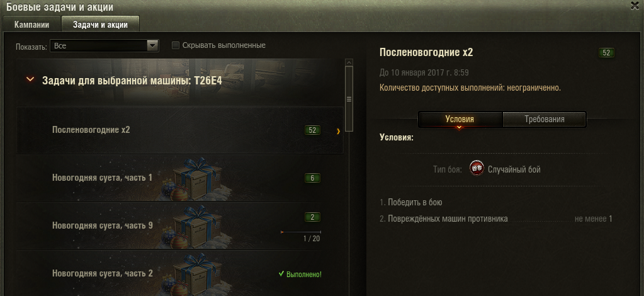Collapse the Задачи для выбранной машины section

point(30,79)
